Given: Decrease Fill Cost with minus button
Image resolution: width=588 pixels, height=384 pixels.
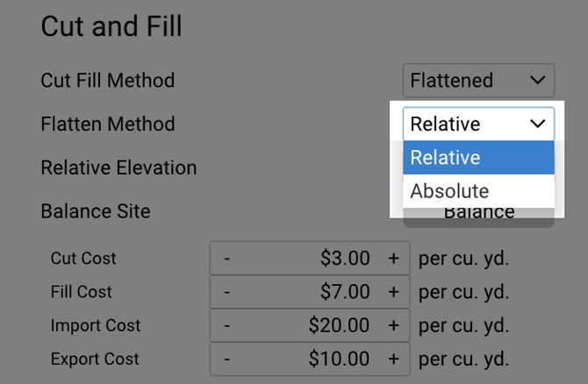Looking at the screenshot, I should pos(227,292).
